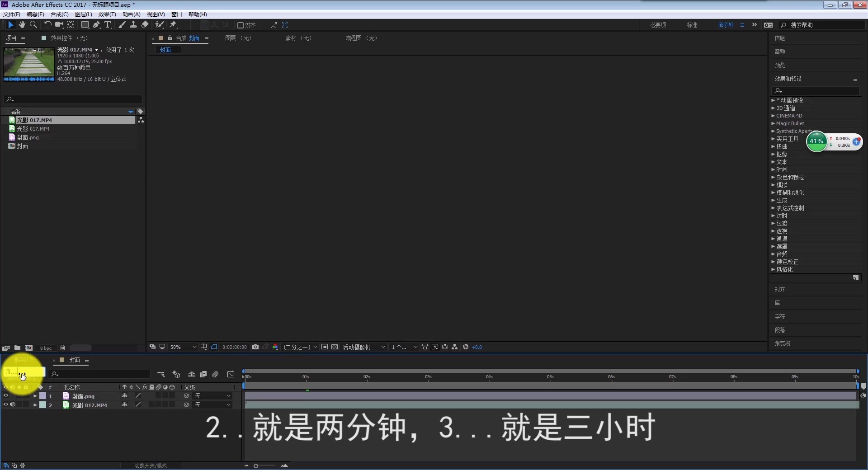Toggle Draft 3D in timeline
The width and height of the screenshot is (868, 470).
pyautogui.click(x=177, y=374)
